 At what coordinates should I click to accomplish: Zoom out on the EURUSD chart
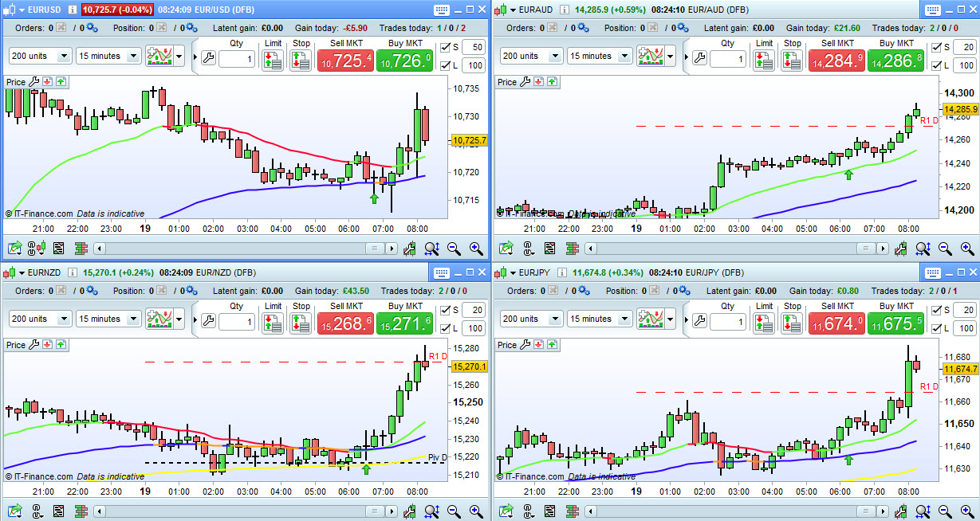(454, 249)
